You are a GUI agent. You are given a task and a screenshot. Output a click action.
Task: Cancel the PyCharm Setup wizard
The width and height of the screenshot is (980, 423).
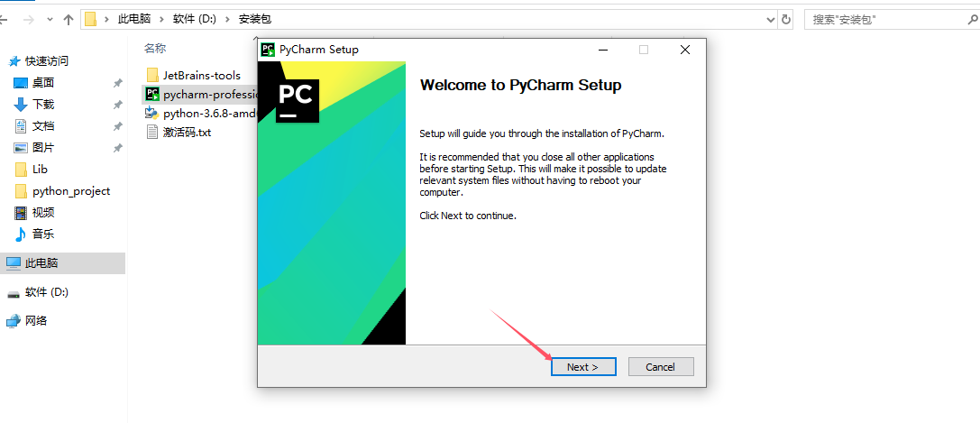660,367
